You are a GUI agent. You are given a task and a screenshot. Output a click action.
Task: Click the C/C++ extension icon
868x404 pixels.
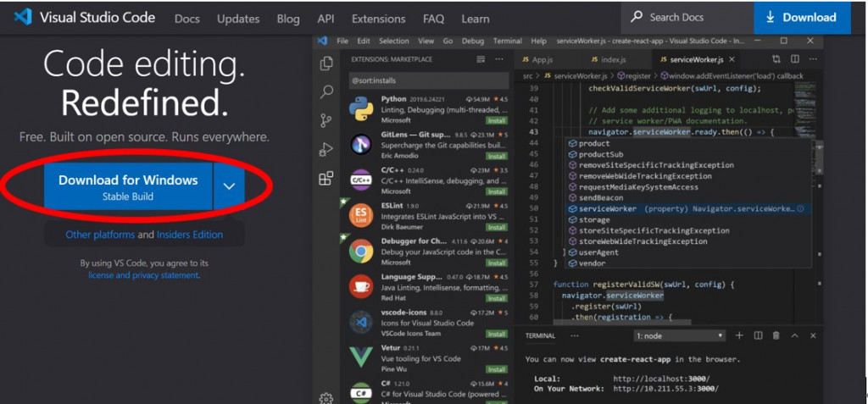click(361, 180)
